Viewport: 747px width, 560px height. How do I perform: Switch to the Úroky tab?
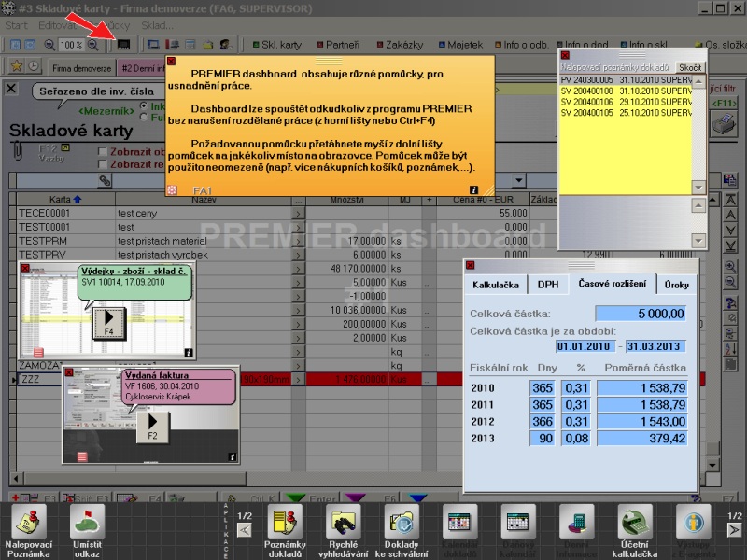(676, 285)
